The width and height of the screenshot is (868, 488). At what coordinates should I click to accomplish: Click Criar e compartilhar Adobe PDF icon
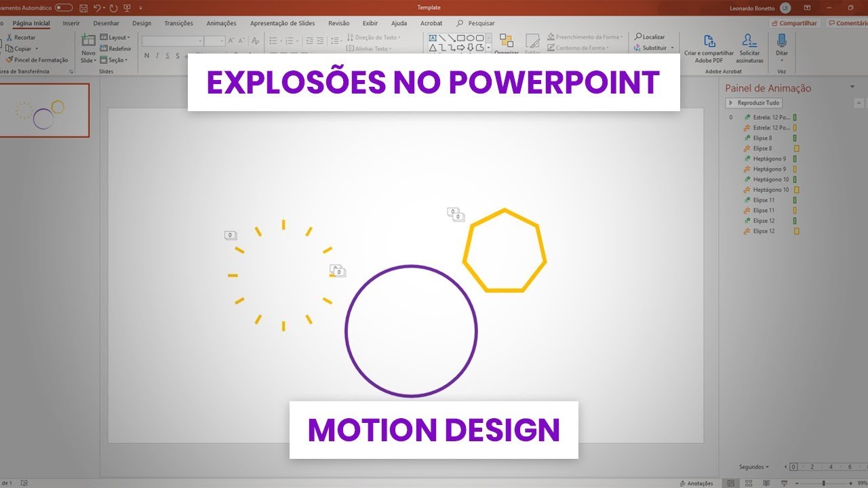pos(709,41)
